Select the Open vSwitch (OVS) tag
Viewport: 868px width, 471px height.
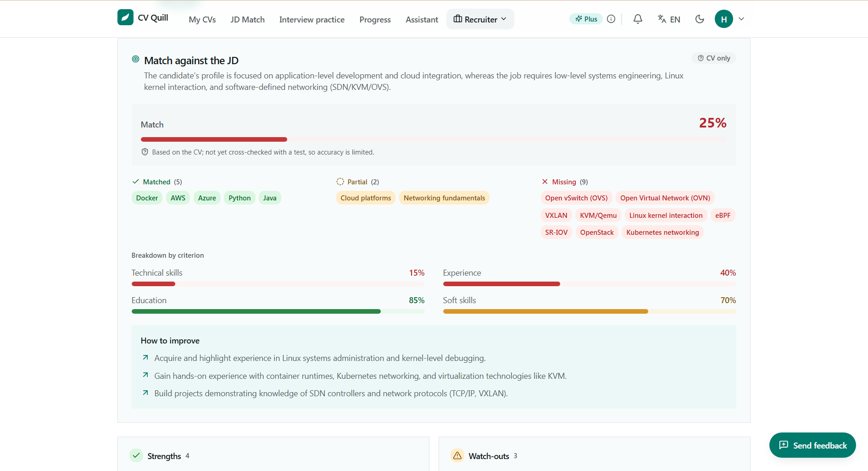coord(576,198)
